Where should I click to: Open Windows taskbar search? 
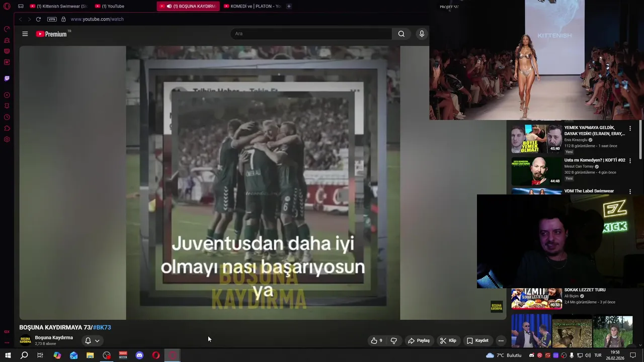[24, 355]
